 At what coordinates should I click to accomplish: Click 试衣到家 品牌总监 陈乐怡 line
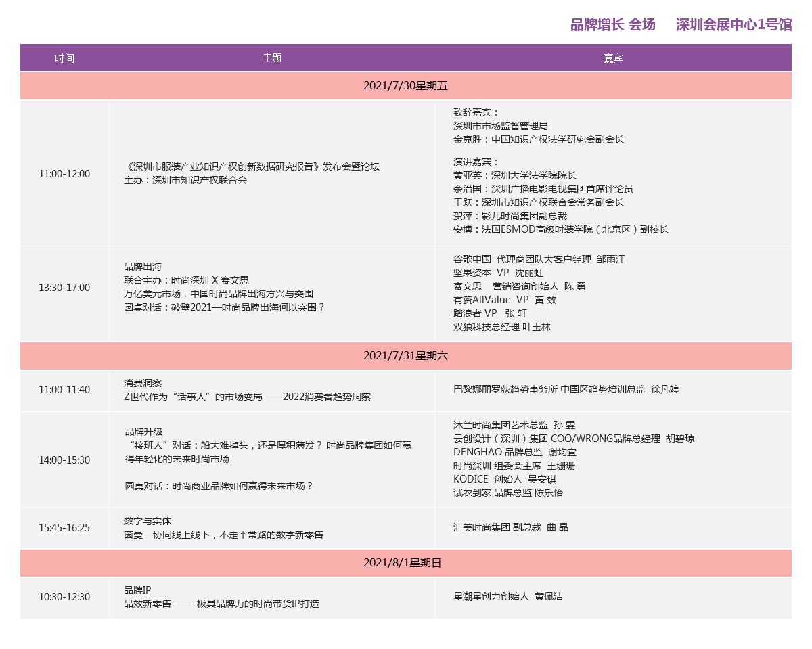point(508,493)
